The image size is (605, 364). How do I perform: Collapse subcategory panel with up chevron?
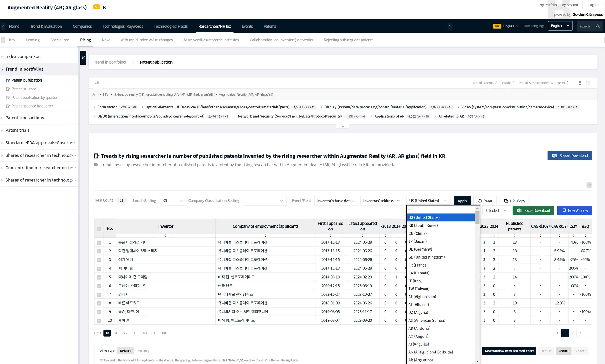[x=343, y=126]
